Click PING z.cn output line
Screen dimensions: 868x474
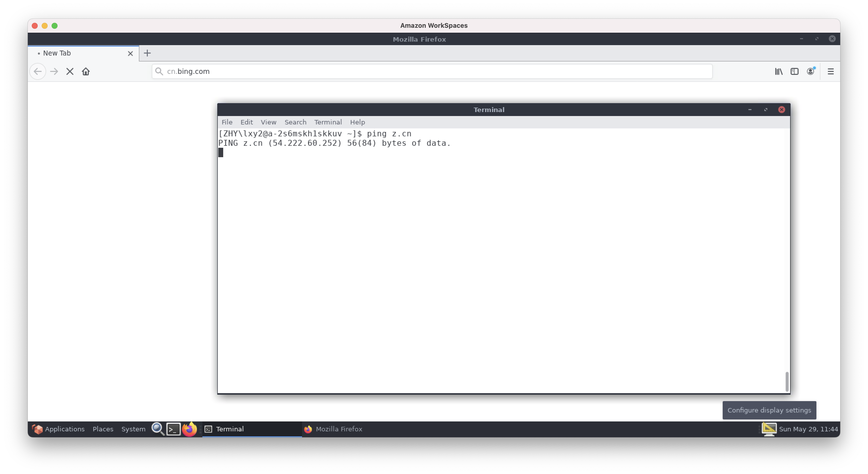coord(334,143)
